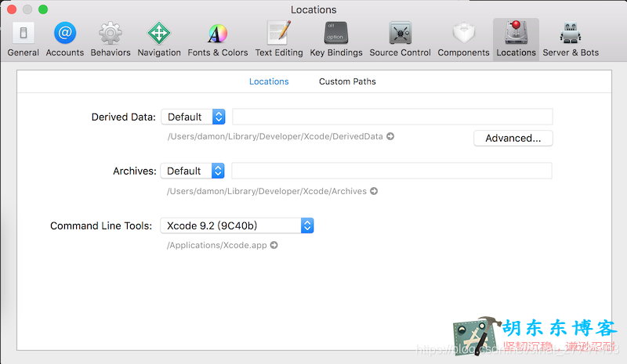627x364 pixels.
Task: Open the General preferences pane
Action: 24,39
